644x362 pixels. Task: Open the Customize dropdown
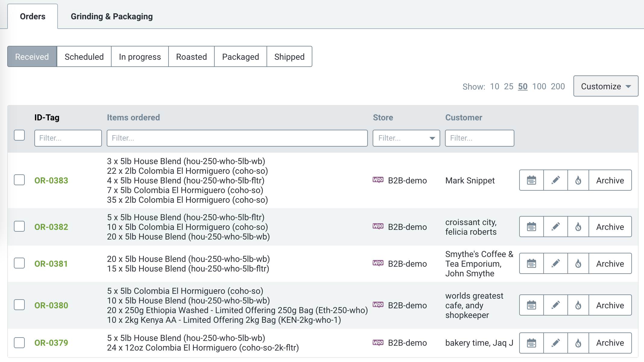pyautogui.click(x=606, y=86)
